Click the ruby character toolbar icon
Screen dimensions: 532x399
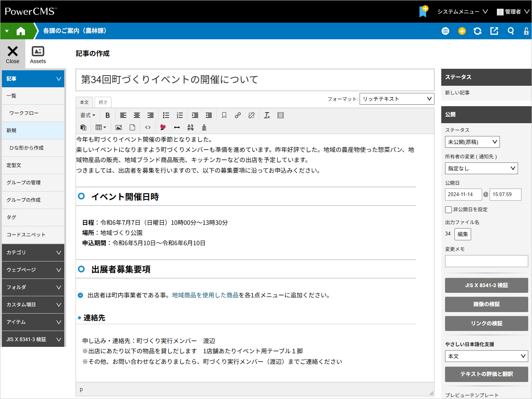tap(204, 127)
